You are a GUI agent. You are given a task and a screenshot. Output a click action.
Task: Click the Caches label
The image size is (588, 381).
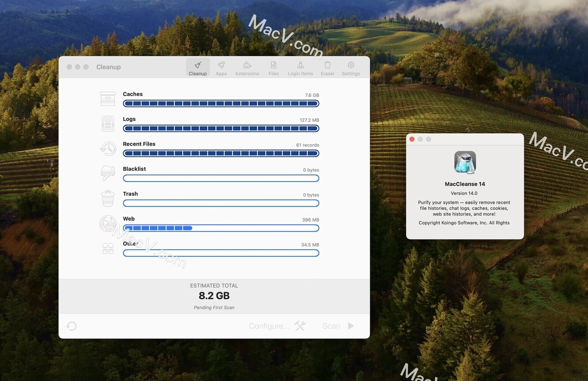pyautogui.click(x=133, y=94)
